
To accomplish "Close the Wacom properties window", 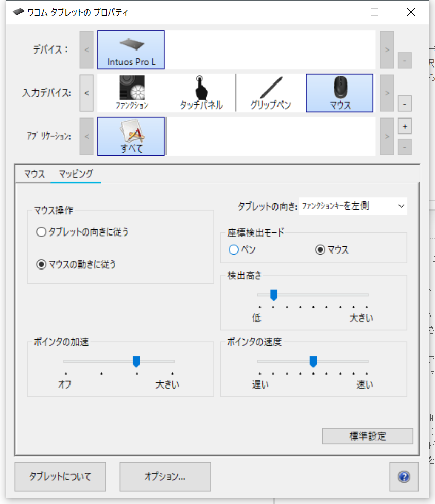I will click(x=411, y=12).
